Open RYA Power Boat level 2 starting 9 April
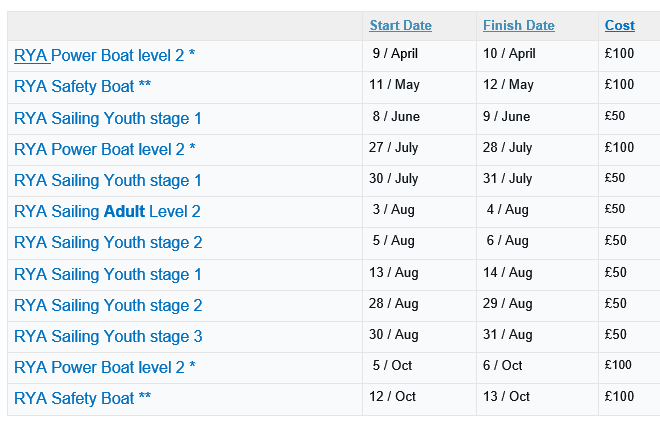 (105, 56)
